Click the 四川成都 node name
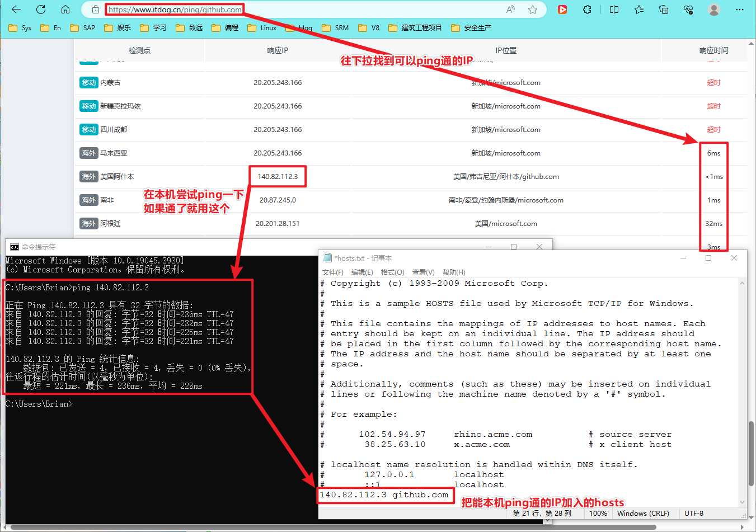The height and width of the screenshot is (532, 756). (x=114, y=130)
